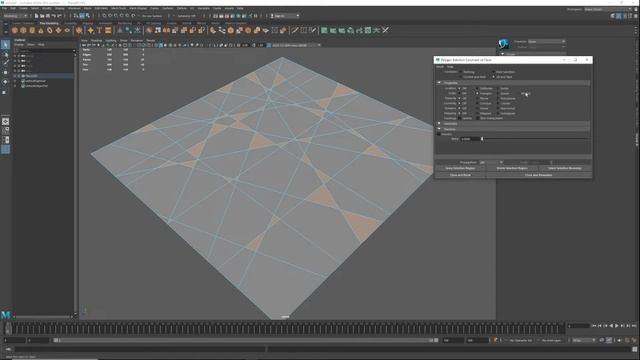Click the New Scene icon

coord(36,16)
